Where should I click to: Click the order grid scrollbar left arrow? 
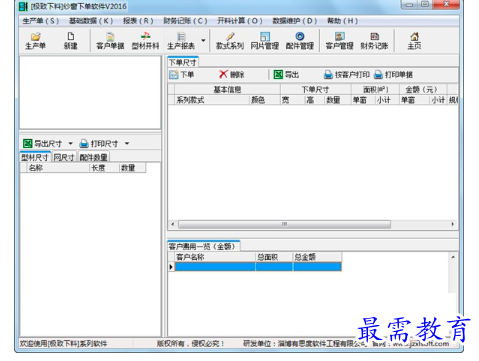tap(173, 224)
